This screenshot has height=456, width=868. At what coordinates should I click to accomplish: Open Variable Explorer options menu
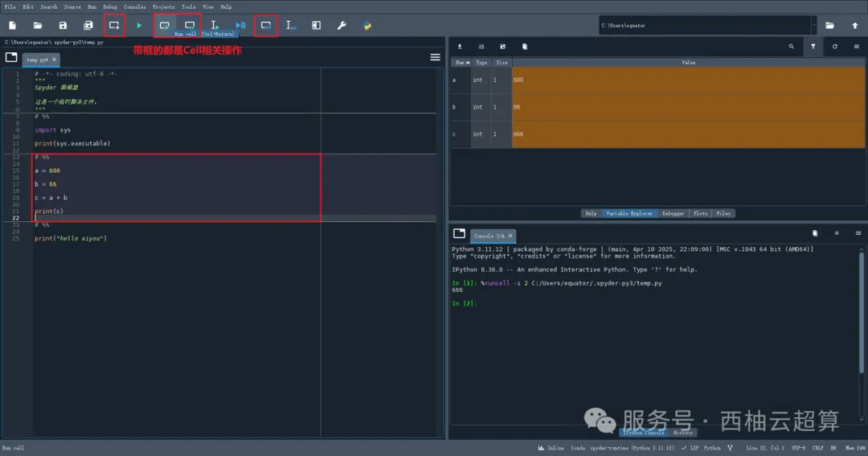(857, 47)
